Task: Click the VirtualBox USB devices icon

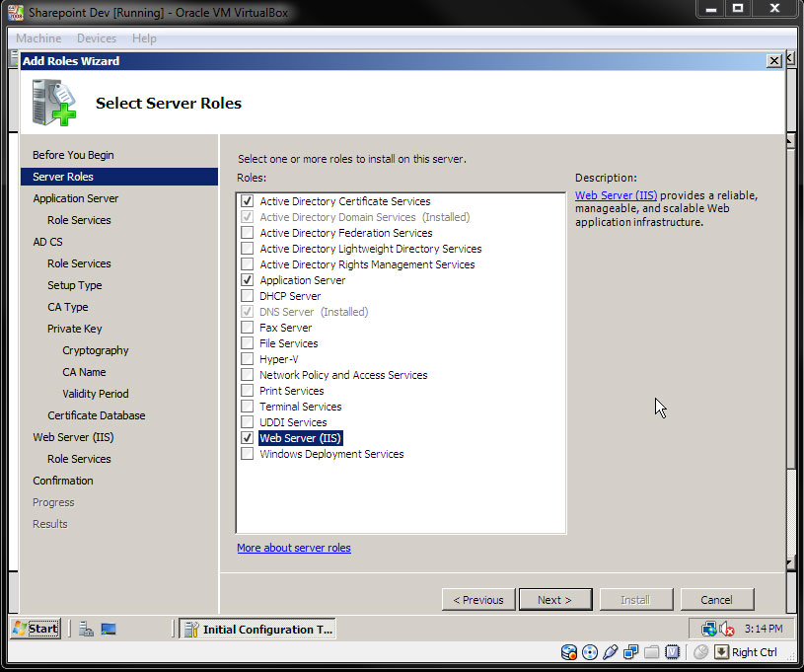Action: (x=611, y=652)
